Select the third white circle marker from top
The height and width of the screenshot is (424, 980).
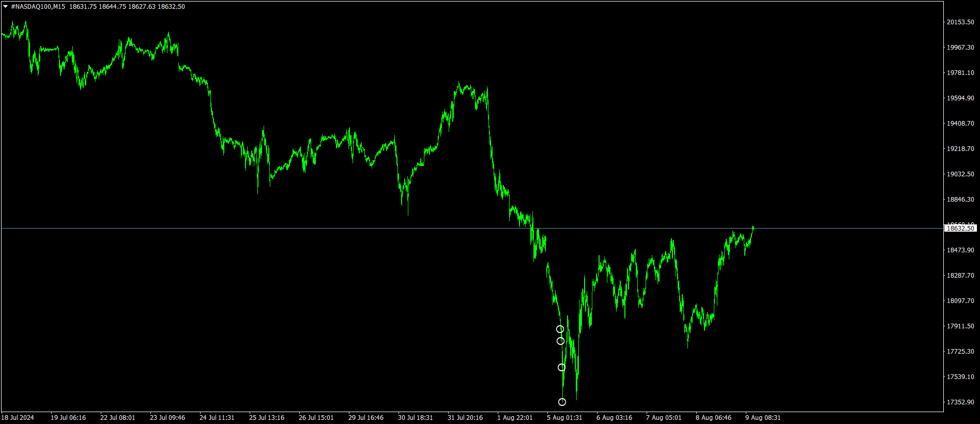(561, 368)
